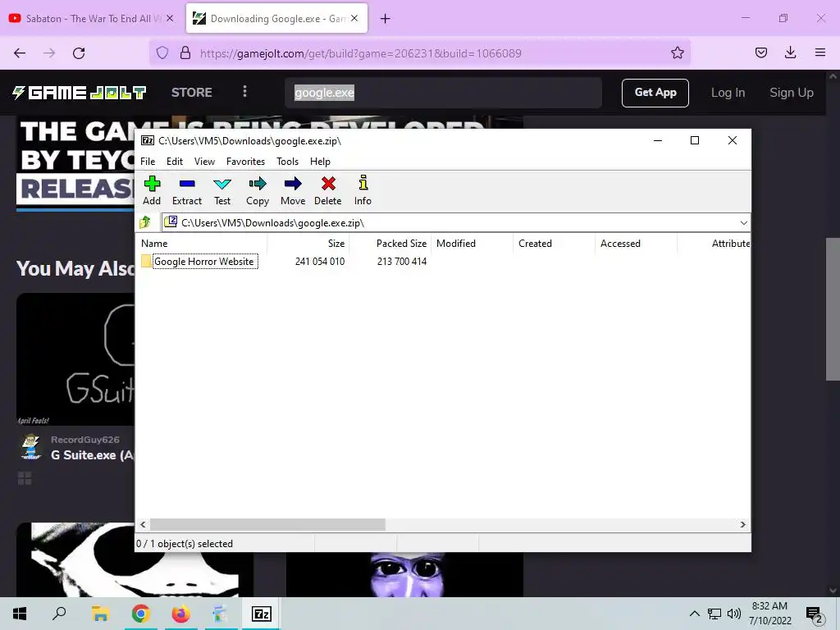Click the right arrow of horizontal scrollbar
The height and width of the screenshot is (630, 840).
click(x=742, y=524)
